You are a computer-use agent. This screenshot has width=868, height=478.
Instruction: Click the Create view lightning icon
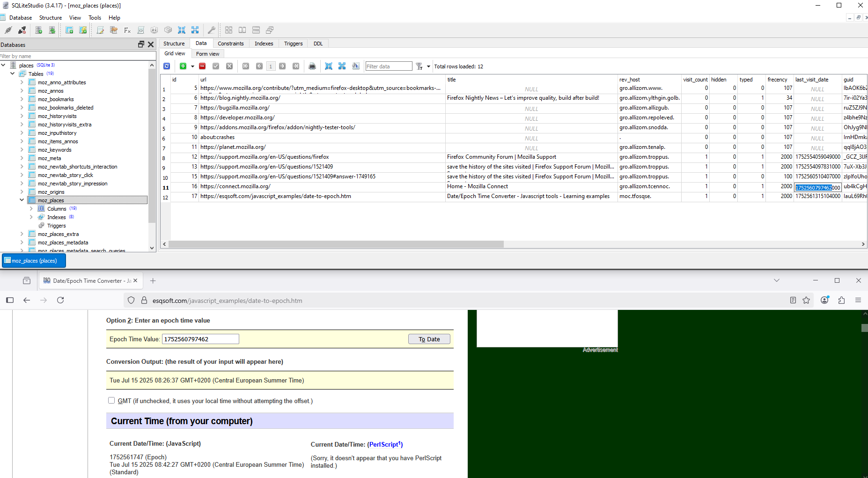pyautogui.click(x=83, y=30)
